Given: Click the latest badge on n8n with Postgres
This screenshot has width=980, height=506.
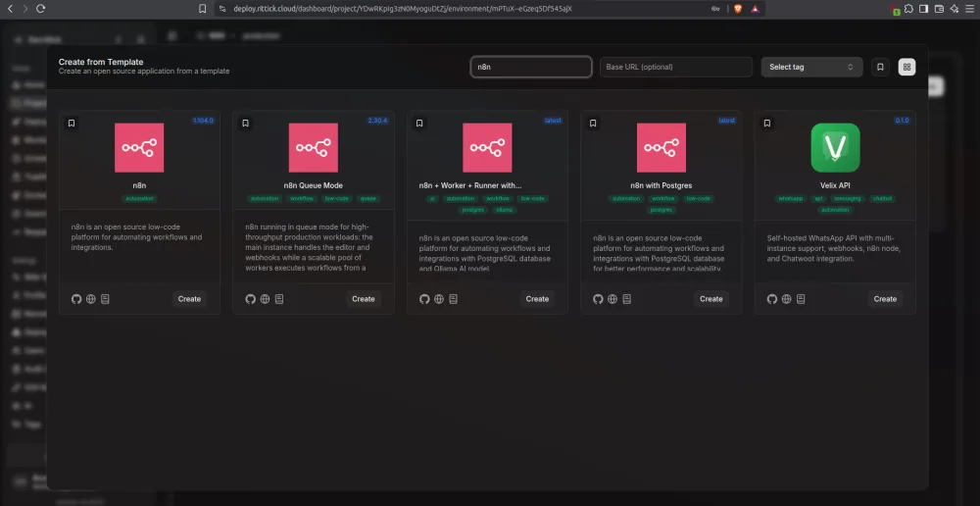Looking at the screenshot, I should pyautogui.click(x=727, y=120).
